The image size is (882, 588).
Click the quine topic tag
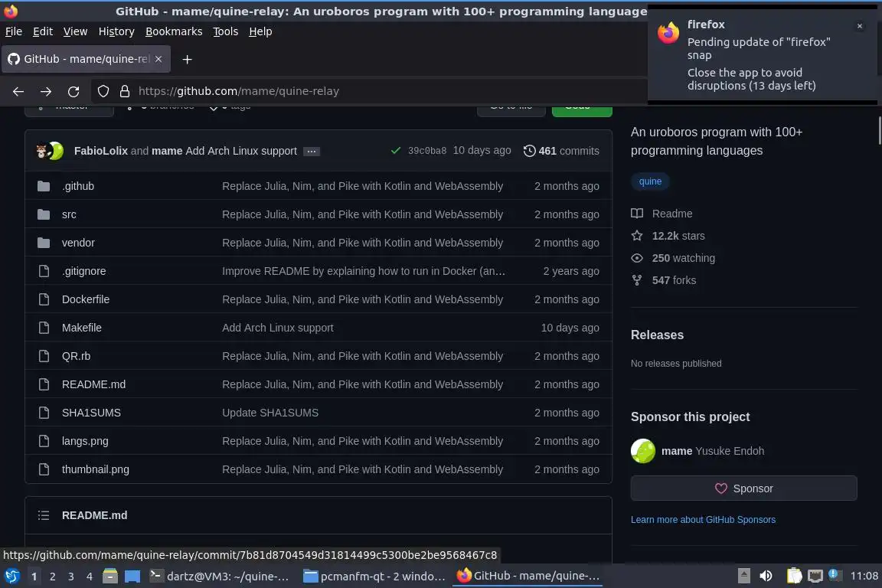coord(650,181)
